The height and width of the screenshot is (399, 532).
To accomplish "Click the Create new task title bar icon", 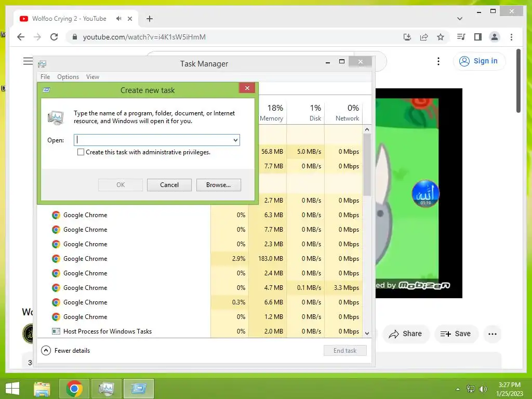I will [x=46, y=90].
